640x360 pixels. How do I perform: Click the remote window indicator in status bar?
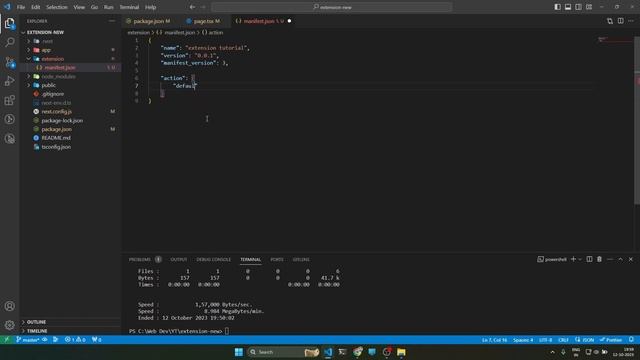tap(7, 340)
